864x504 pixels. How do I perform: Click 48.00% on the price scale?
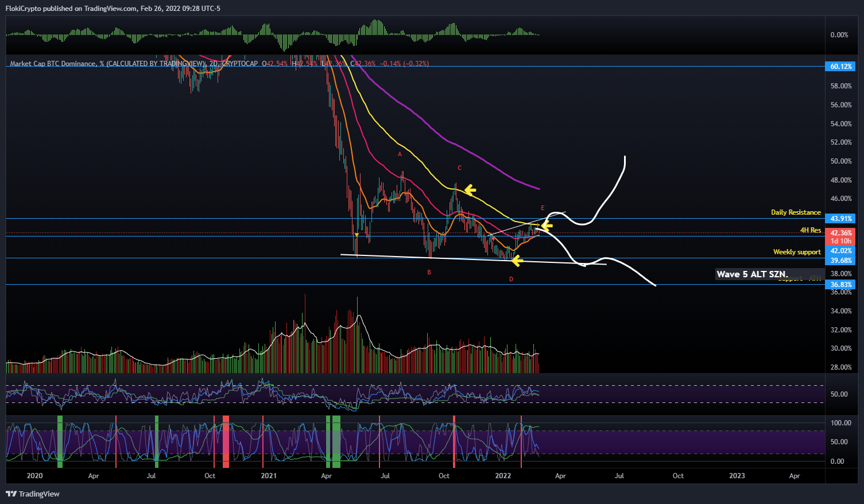[841, 180]
